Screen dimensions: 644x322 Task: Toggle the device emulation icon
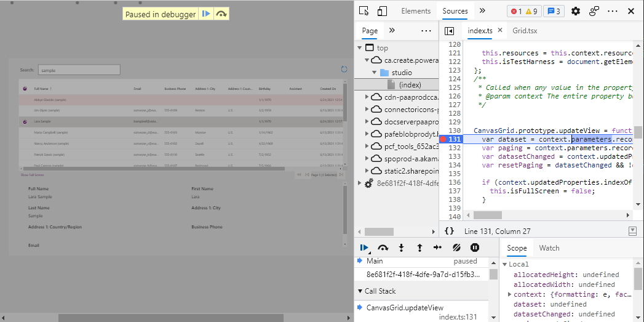click(383, 11)
